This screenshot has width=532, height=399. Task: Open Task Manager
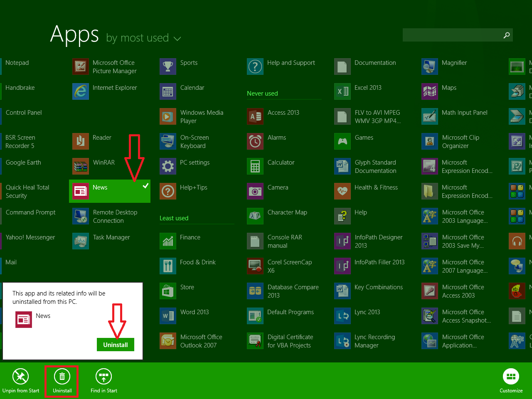tap(109, 237)
